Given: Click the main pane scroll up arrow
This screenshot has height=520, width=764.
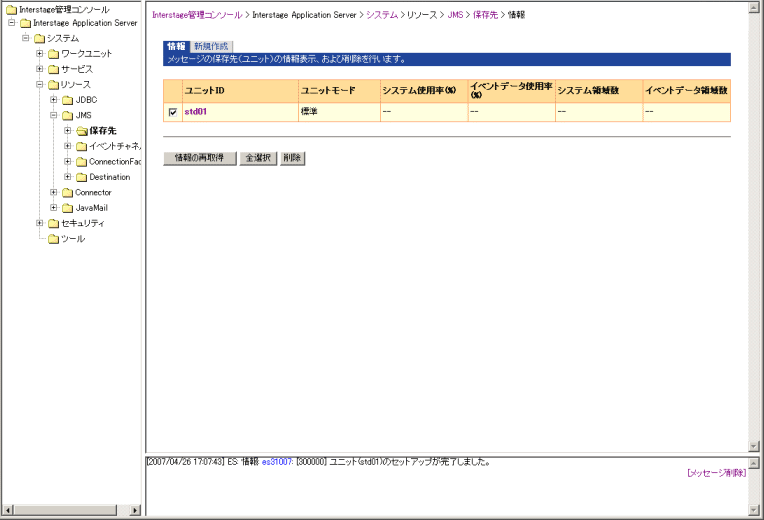Looking at the screenshot, I should click(754, 8).
